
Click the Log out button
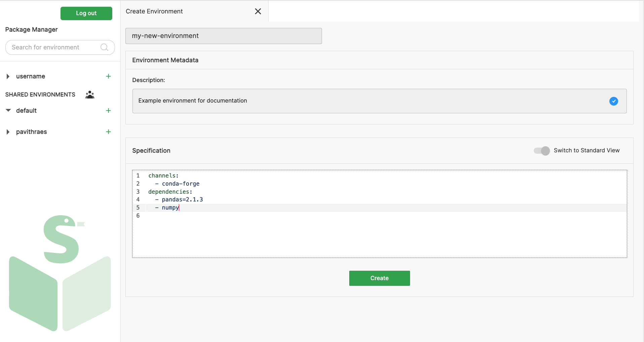86,13
